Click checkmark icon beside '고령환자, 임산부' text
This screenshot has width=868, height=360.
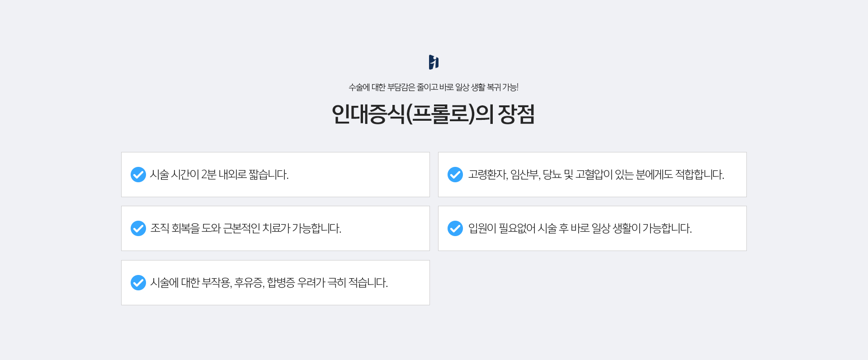(x=455, y=175)
